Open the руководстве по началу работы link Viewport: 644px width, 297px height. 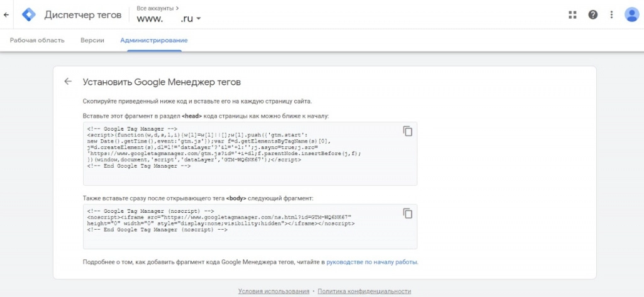[x=372, y=262]
